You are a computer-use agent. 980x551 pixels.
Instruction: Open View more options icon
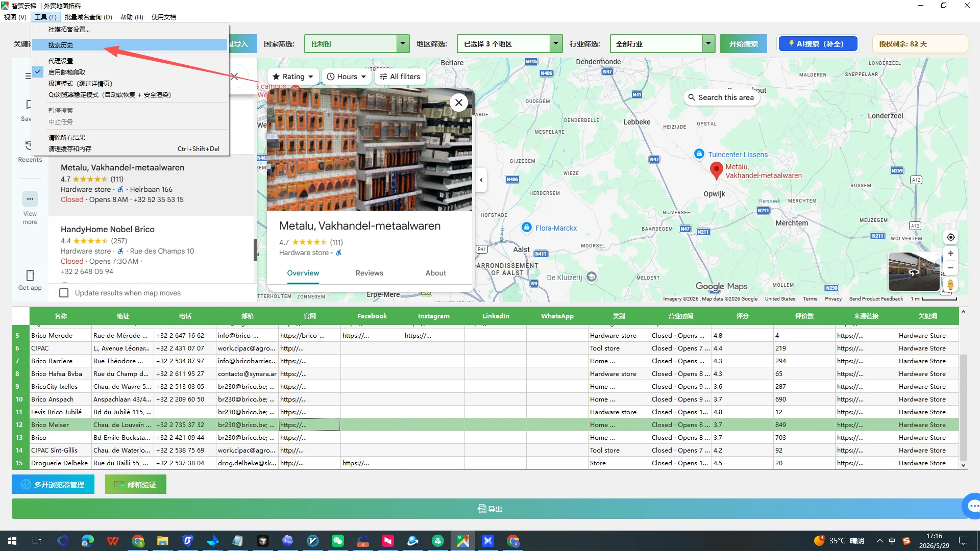click(x=30, y=199)
